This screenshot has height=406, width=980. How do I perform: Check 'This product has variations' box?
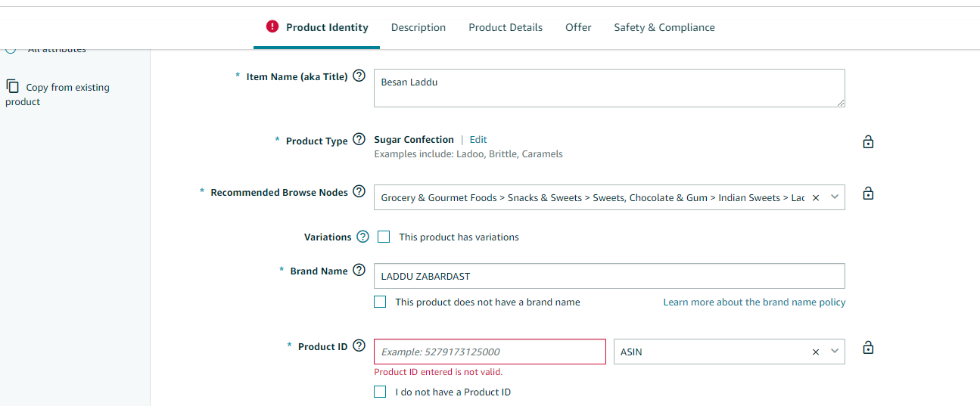tap(384, 237)
